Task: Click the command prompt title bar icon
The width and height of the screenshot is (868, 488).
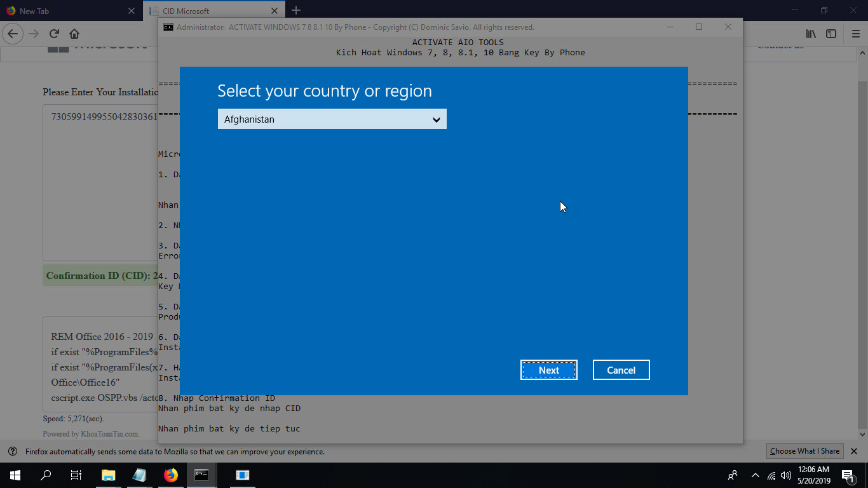Action: (168, 27)
